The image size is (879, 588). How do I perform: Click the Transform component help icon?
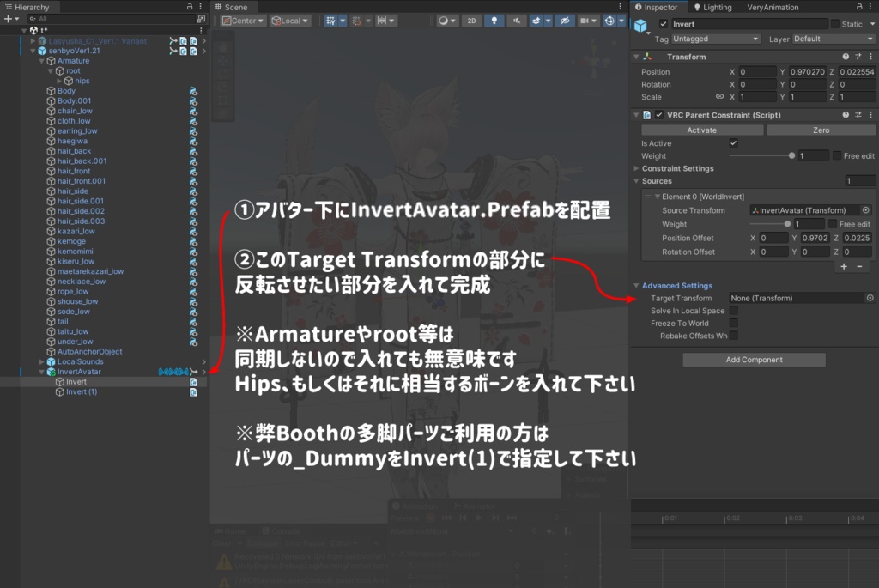click(x=846, y=56)
